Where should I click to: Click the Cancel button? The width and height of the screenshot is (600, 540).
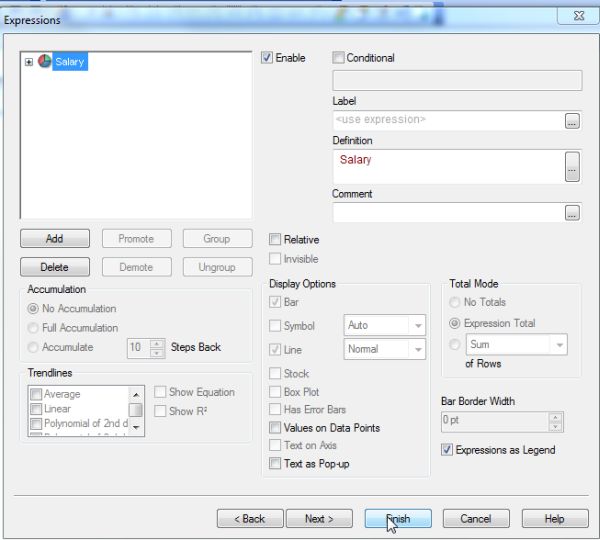point(476,519)
